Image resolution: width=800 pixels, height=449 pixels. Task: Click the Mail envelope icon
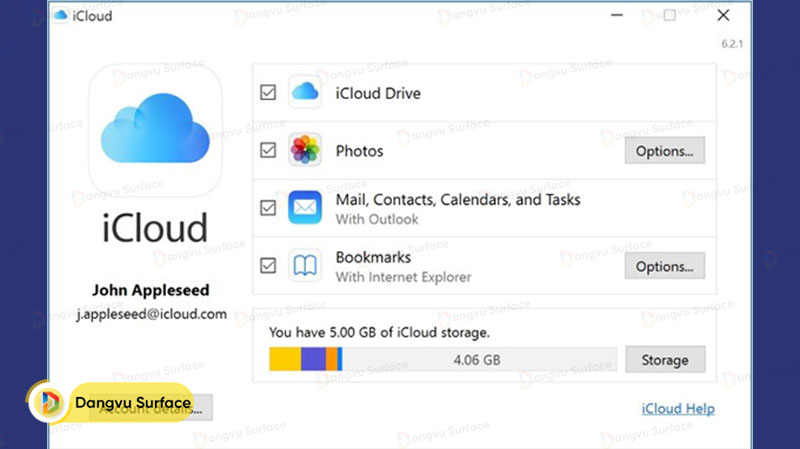305,208
